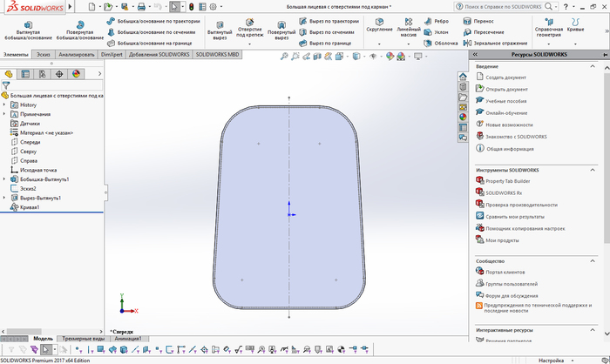Screen dimensions: 610x364
Task: Click the help search field
Action: pos(505,7)
